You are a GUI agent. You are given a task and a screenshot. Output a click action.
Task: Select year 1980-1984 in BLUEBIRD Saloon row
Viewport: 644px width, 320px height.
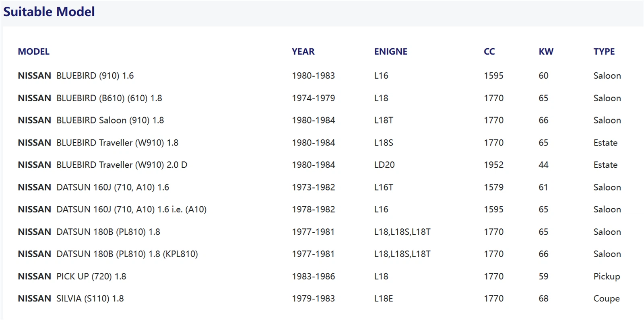click(313, 120)
